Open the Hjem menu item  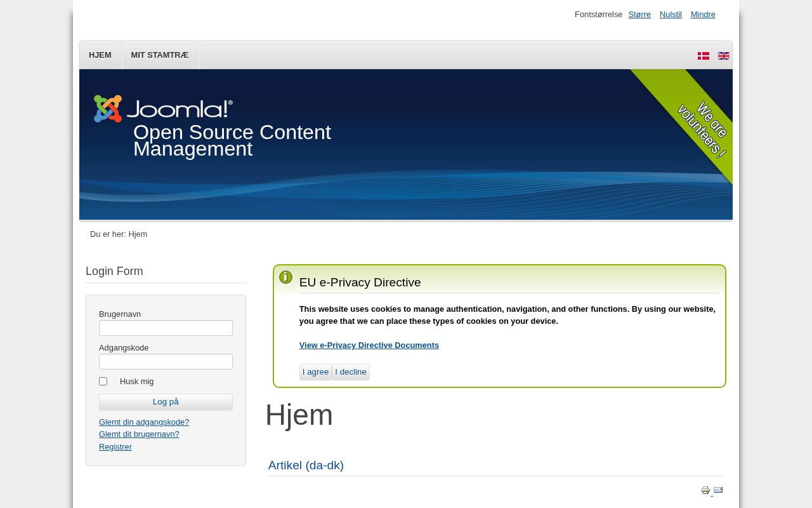(100, 55)
